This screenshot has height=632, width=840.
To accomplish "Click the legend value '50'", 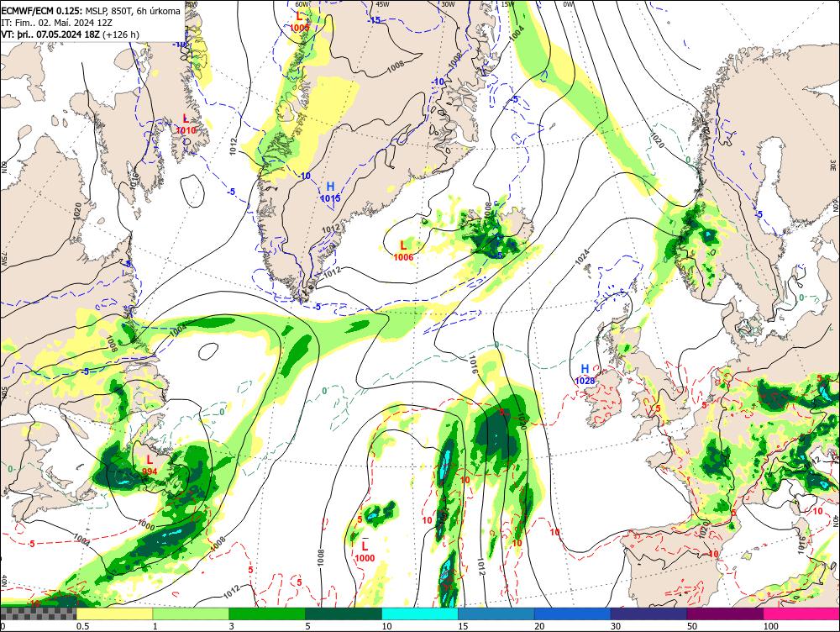I will coord(692,625).
